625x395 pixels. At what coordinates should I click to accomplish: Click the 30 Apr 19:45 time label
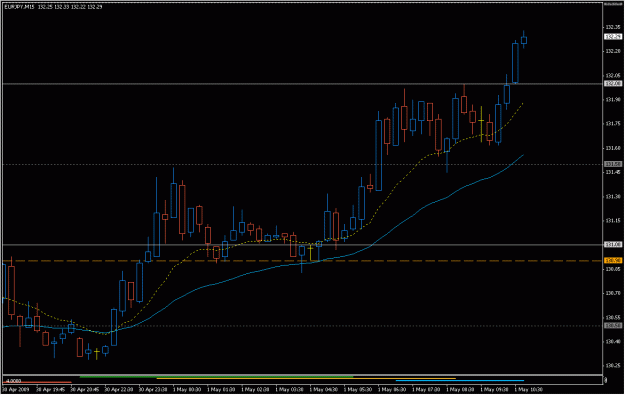(x=50, y=389)
